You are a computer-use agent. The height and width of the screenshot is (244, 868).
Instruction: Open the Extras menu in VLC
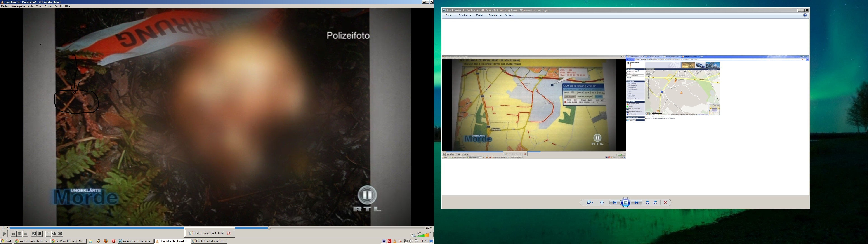click(48, 6)
